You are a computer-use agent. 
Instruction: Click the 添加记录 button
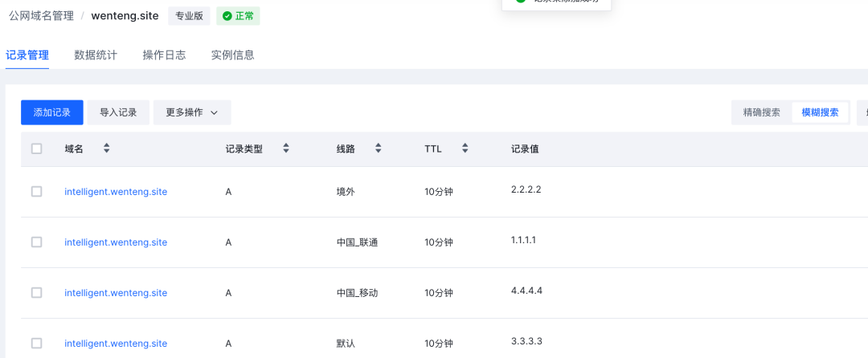pyautogui.click(x=52, y=112)
